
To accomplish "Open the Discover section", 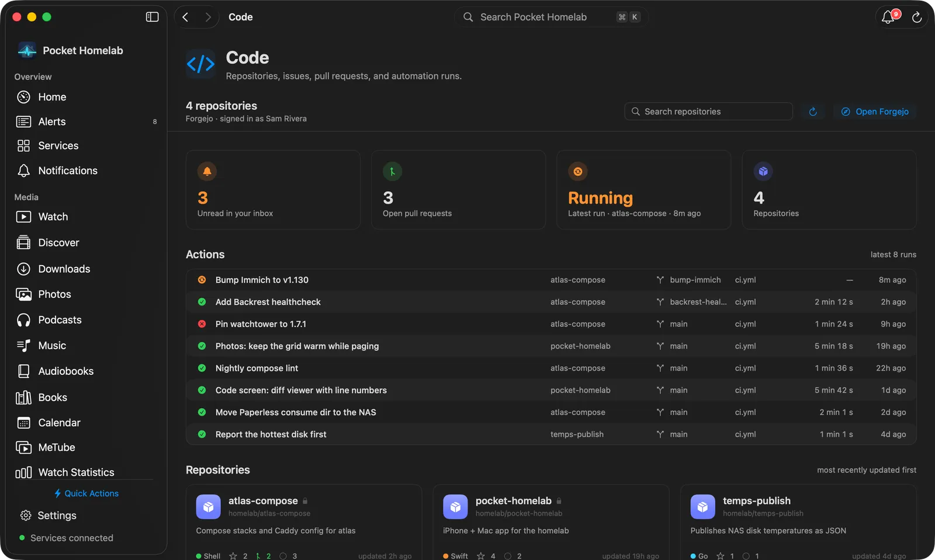I will tap(85, 242).
